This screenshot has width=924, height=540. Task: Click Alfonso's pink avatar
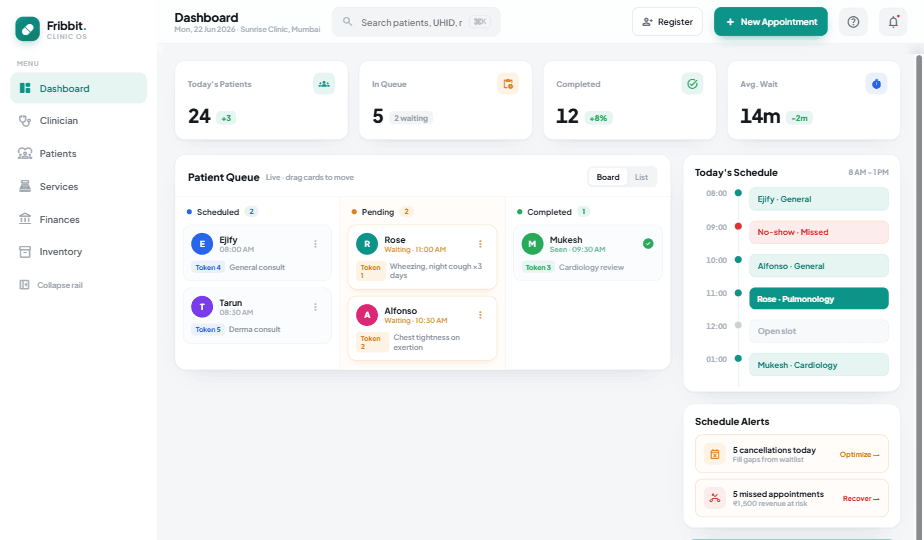pos(367,315)
